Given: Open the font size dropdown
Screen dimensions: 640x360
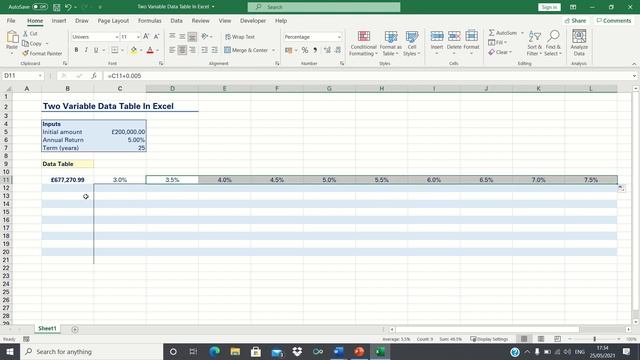Looking at the screenshot, I should 138,37.
